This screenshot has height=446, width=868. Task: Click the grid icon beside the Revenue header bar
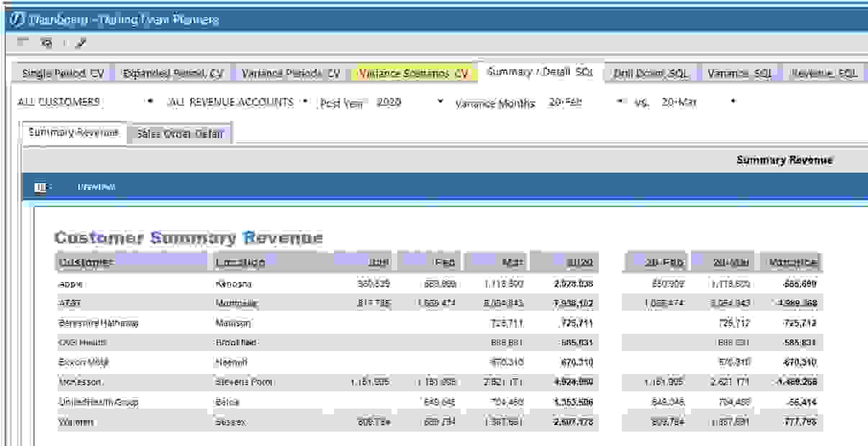point(40,186)
